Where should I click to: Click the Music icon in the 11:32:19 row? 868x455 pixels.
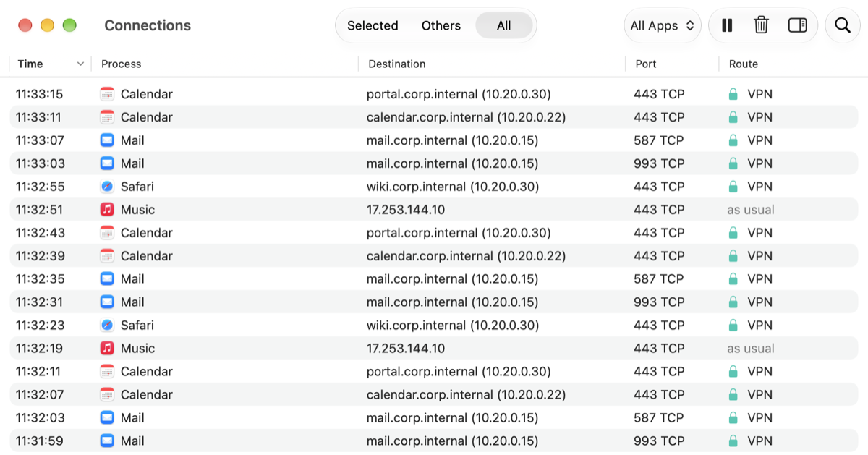click(x=107, y=349)
